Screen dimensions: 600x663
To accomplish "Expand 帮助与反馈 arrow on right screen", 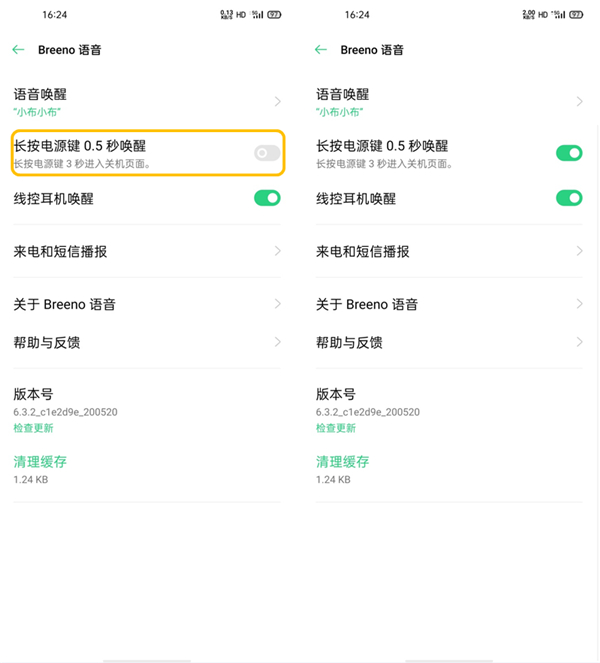I will coord(579,342).
